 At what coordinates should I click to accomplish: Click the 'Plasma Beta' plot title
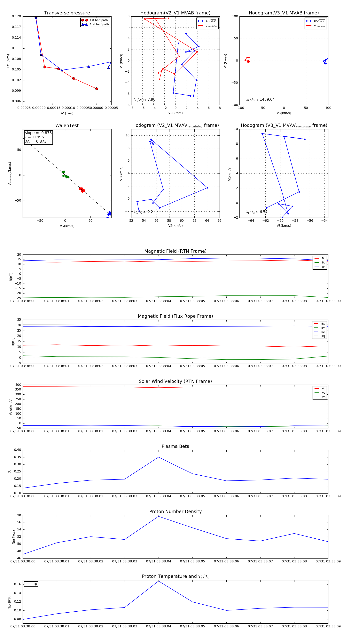(175, 446)
